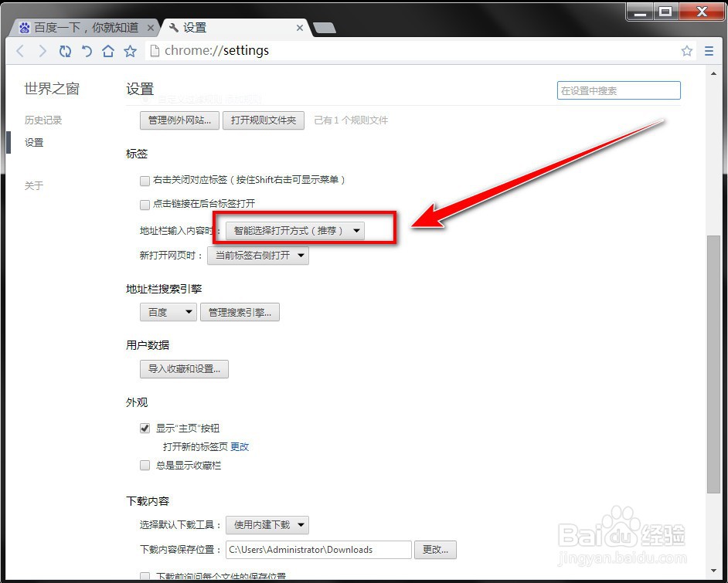Enable 总是显示收藏栏 checkbox
Viewport: 728px width, 583px height.
pyautogui.click(x=145, y=465)
